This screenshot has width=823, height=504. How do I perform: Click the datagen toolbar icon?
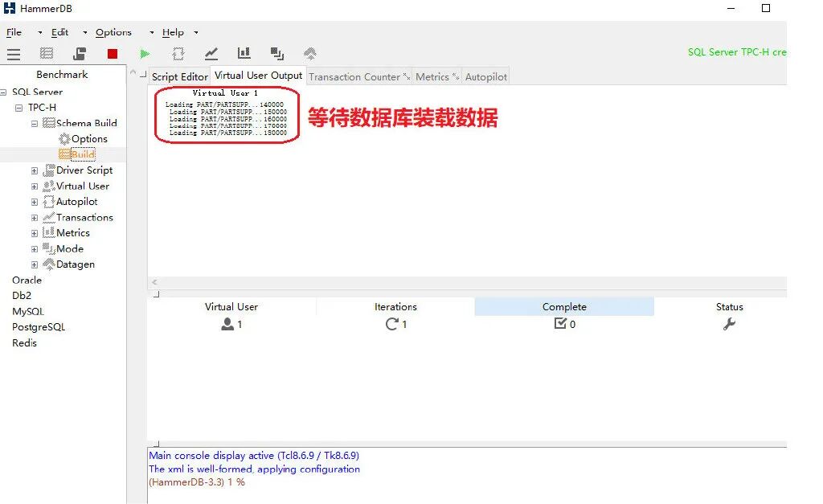tap(310, 54)
